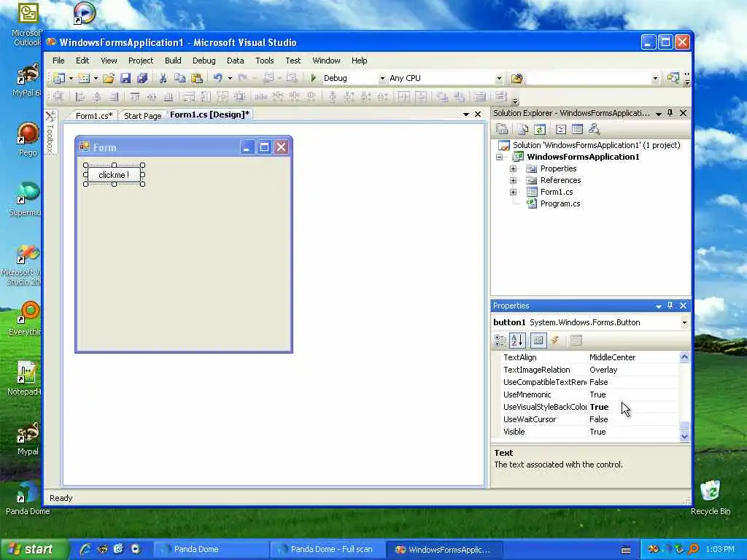The image size is (747, 560).
Task: Select Program.cs in Solution Explorer
Action: coord(560,203)
